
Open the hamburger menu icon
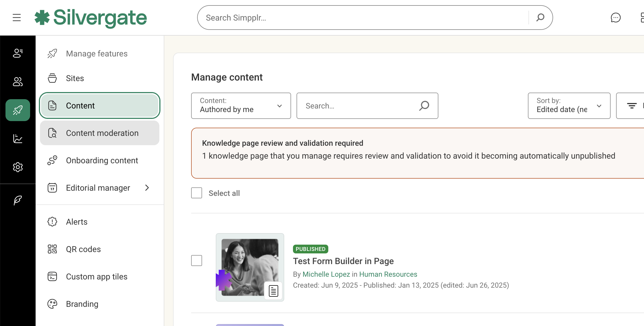[17, 18]
